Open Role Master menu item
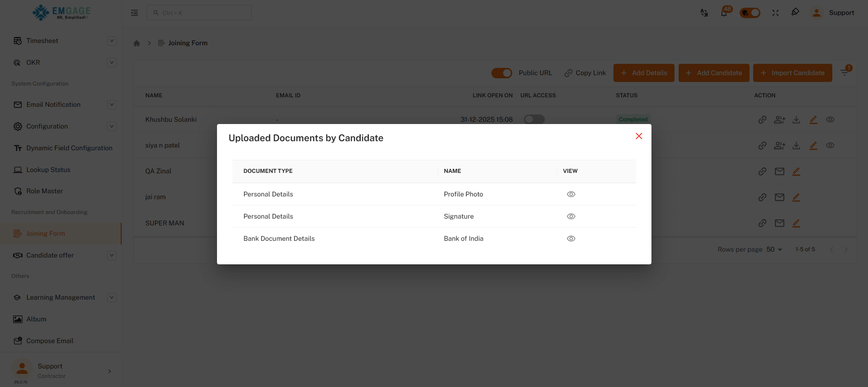The image size is (868, 387). (x=61, y=191)
